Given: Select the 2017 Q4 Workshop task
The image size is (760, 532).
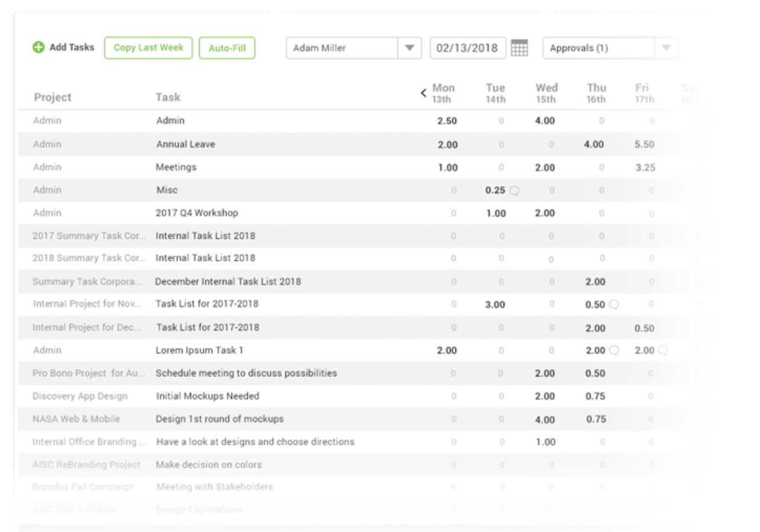Looking at the screenshot, I should point(197,213).
